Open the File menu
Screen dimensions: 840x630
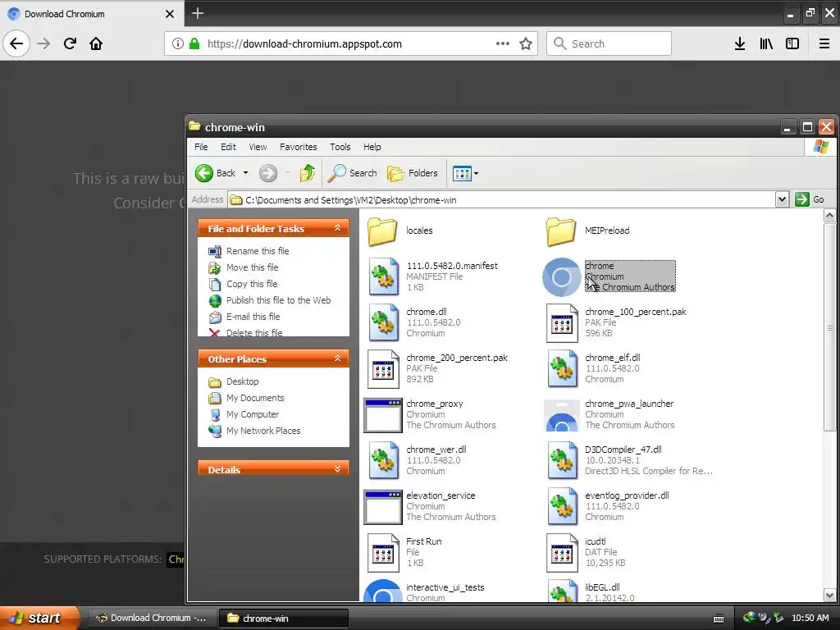pyautogui.click(x=201, y=147)
